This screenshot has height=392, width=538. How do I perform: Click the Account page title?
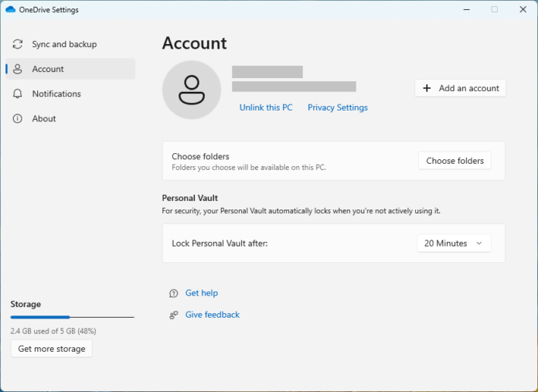(x=194, y=43)
